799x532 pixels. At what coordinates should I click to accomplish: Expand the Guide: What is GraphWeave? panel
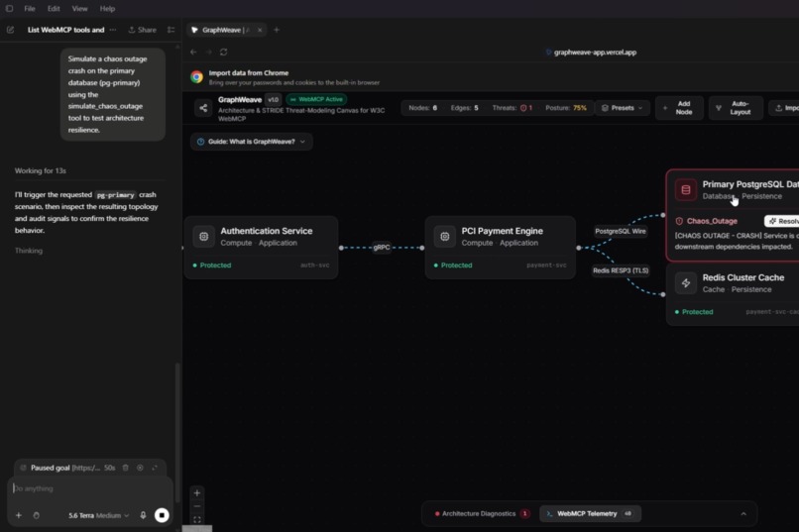(x=251, y=142)
